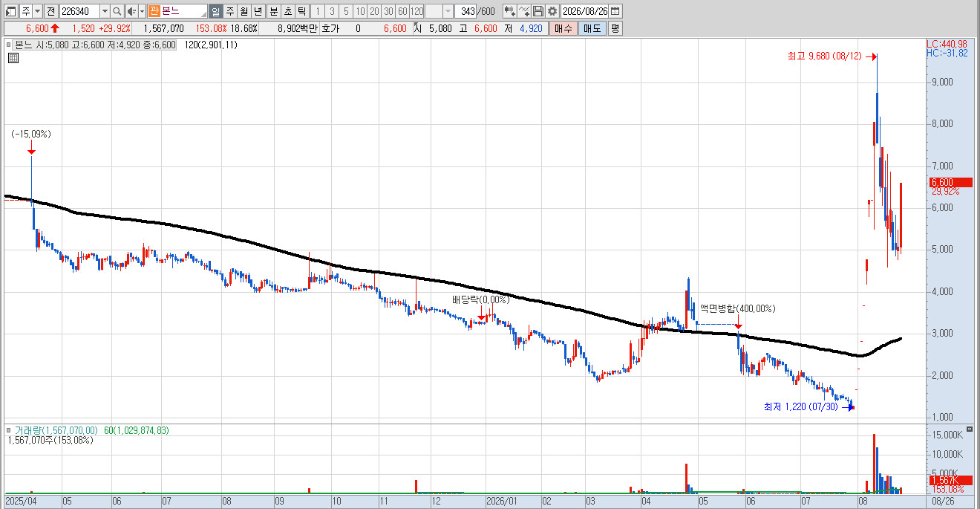The image size is (980, 509).
Task: Click the small square before 본느 legend
Action: tap(10, 45)
